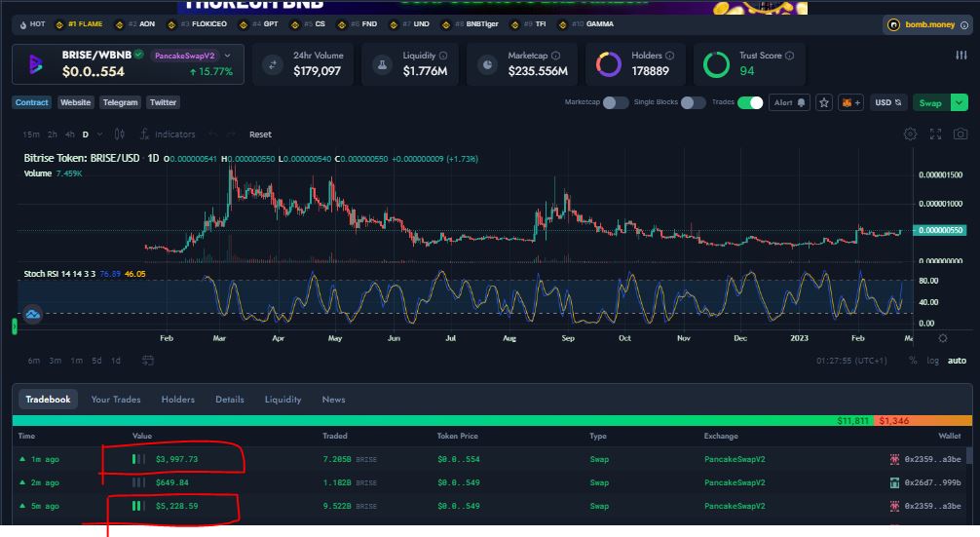Screen dimensions: 980x537
Task: Switch currency with USD toggle button
Action: tap(887, 102)
